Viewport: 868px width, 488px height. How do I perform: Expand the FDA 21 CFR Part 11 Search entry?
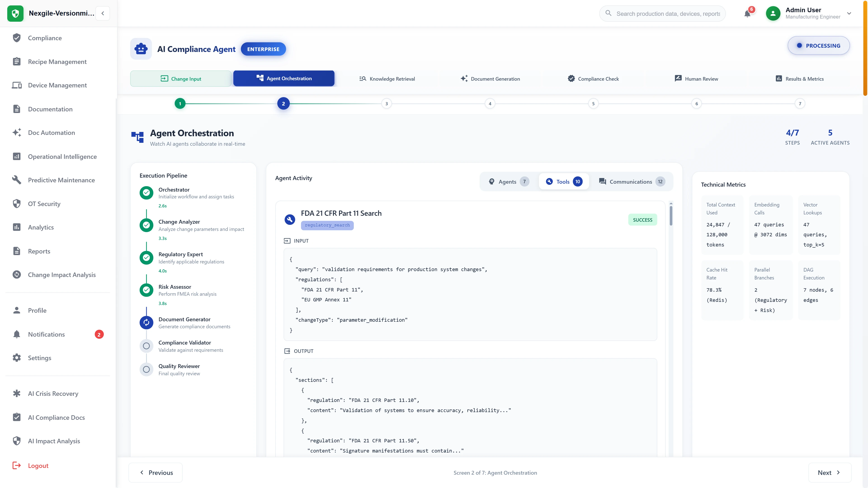tap(341, 213)
